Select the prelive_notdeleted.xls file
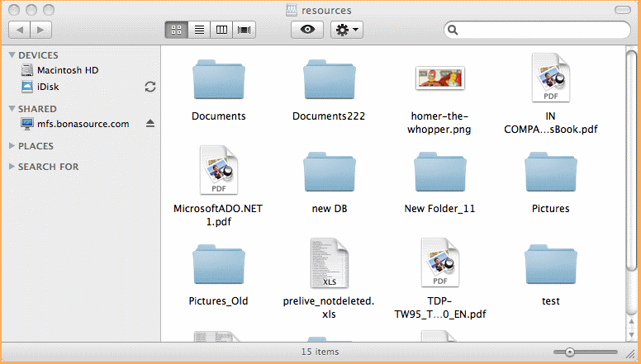The height and width of the screenshot is (364, 641). pos(329,265)
